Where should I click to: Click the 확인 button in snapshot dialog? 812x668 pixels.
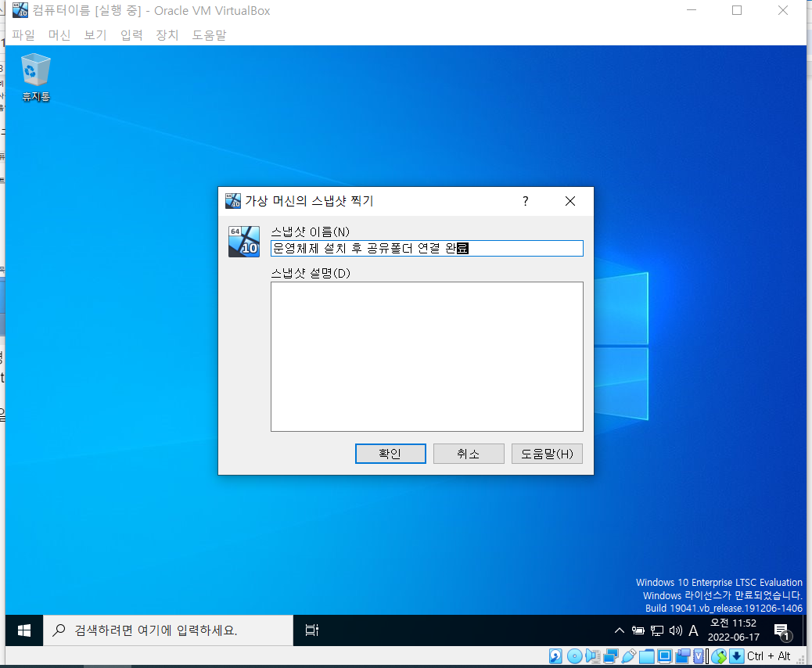tap(390, 454)
